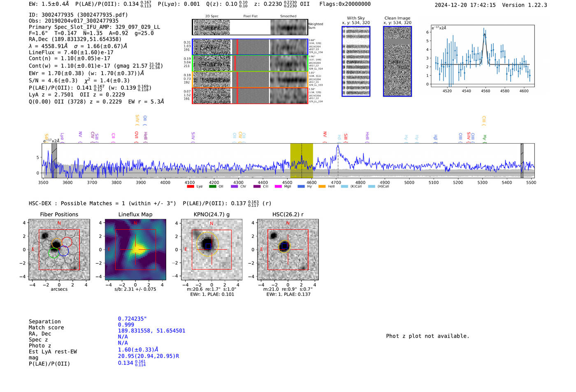Click the red Lyα legend swatch
Viewport: 576px width, 392px height.
[190, 187]
